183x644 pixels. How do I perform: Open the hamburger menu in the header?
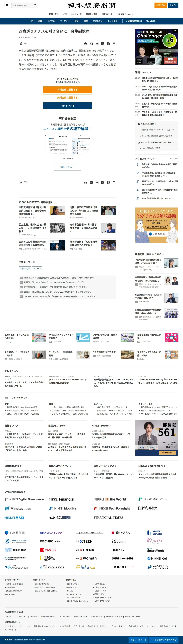tap(7, 5)
